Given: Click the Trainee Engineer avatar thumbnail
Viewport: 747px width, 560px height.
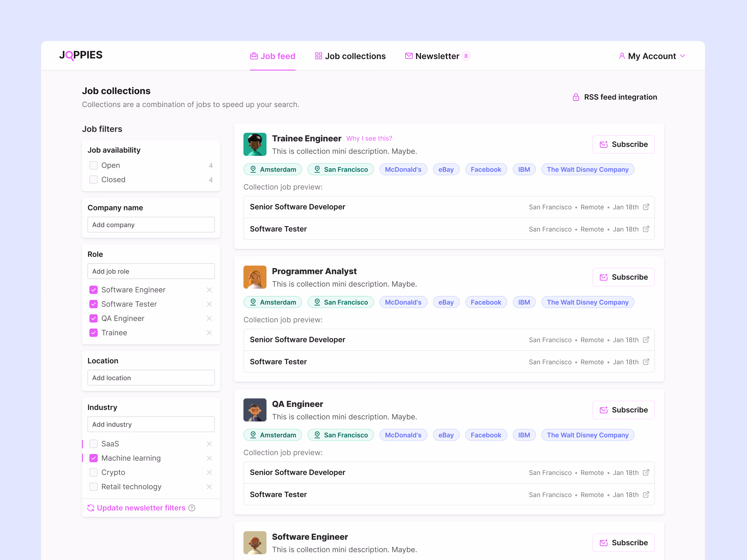Looking at the screenshot, I should [255, 144].
